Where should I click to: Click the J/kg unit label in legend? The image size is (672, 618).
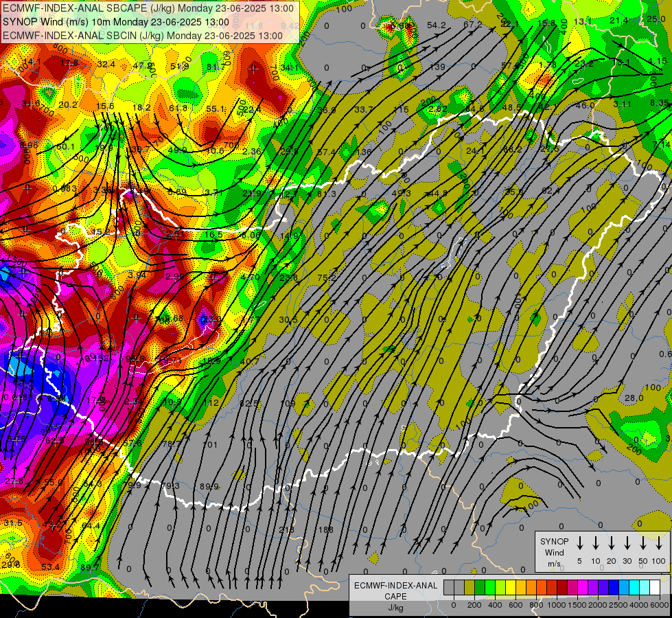click(395, 608)
